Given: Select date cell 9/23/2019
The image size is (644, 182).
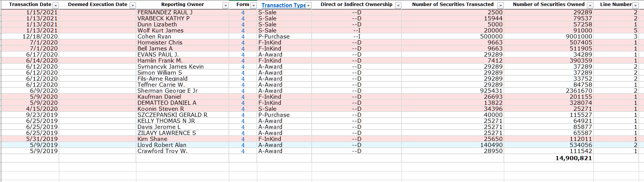Looking at the screenshot, I should [30, 115].
